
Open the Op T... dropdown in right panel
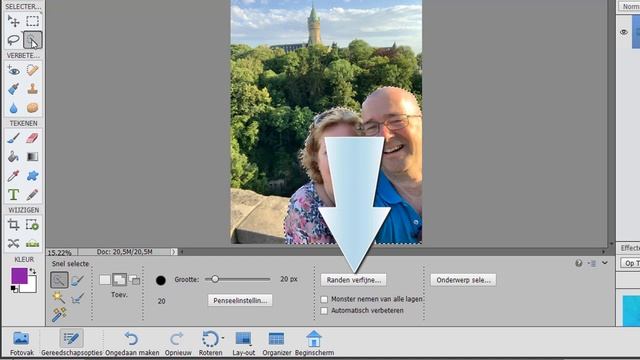click(630, 263)
